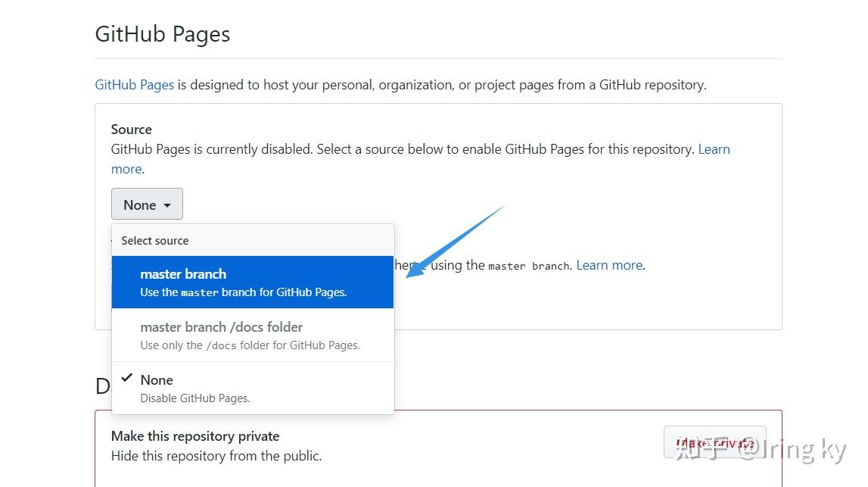The width and height of the screenshot is (868, 487).
Task: Click the blue arrow annotation
Action: tap(454, 242)
